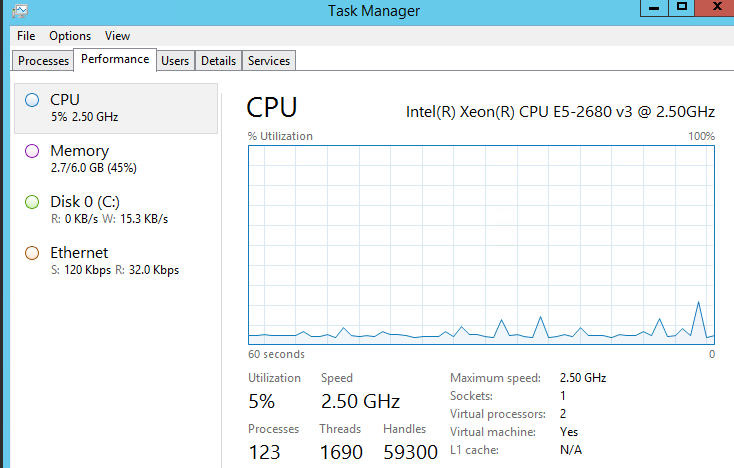Select the Performance tab

point(115,59)
